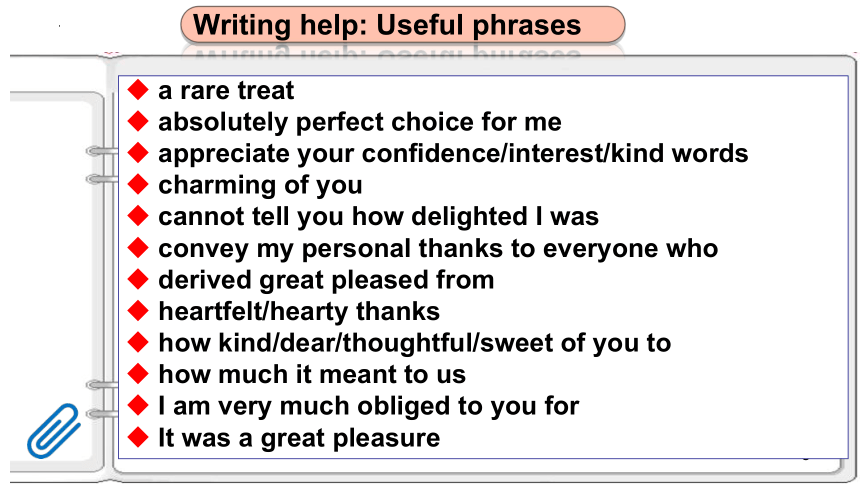
Task: Click the red diamond beside 'absolutely perfect choice for me'
Action: click(x=138, y=121)
